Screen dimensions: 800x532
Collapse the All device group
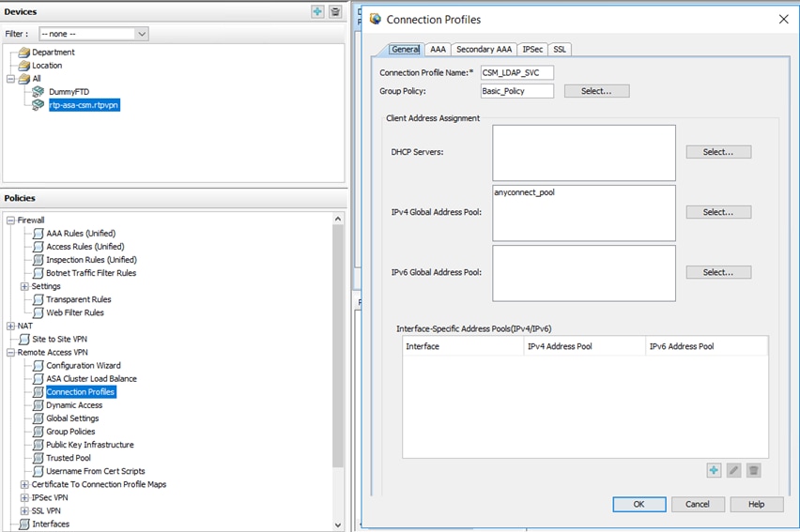tap(10, 79)
